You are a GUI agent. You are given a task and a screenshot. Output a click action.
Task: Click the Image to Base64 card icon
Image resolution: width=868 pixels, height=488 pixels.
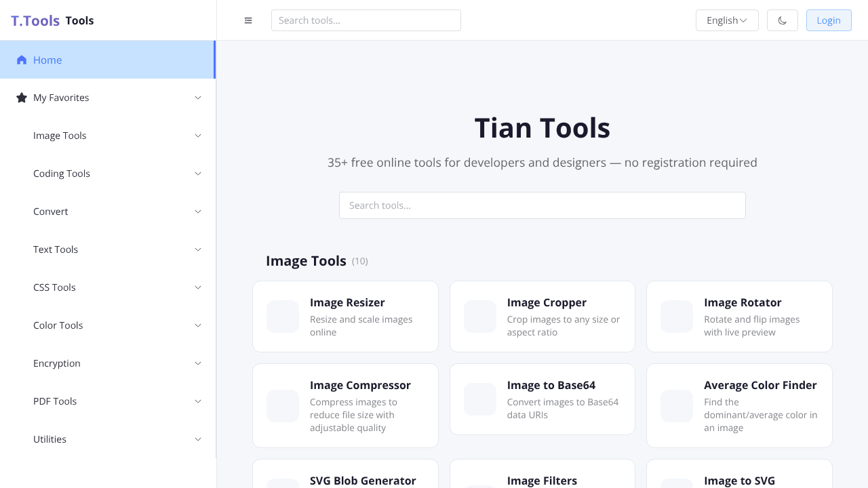point(480,399)
